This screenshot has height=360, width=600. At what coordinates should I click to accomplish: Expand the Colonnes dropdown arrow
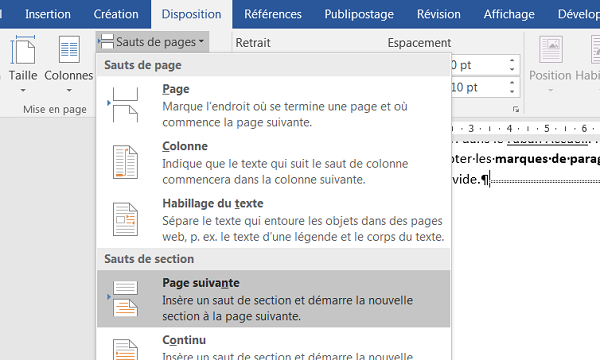pos(69,91)
